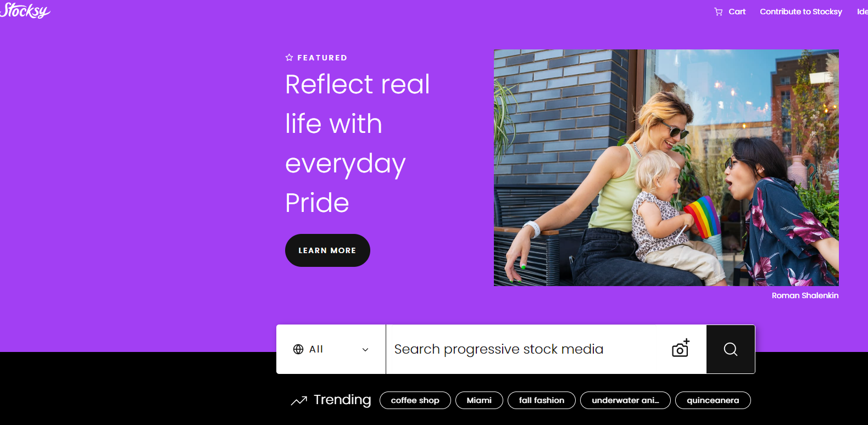The width and height of the screenshot is (868, 425).
Task: Open the shopping cart icon
Action: (718, 12)
